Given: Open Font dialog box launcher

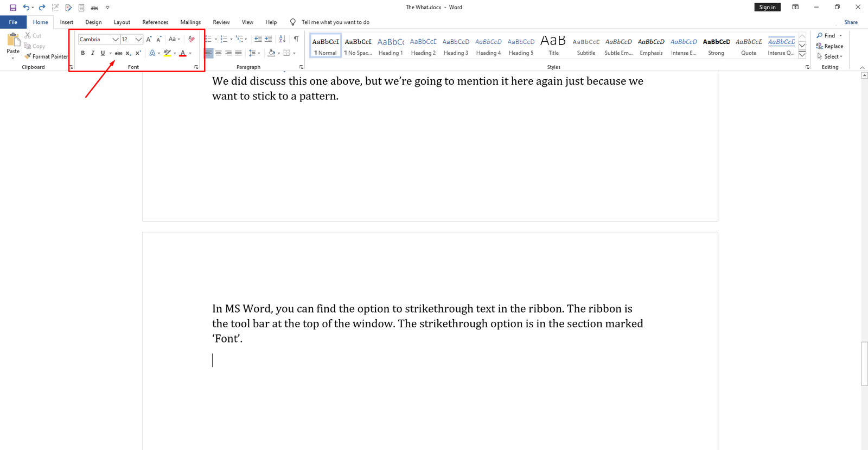Looking at the screenshot, I should coord(196,67).
